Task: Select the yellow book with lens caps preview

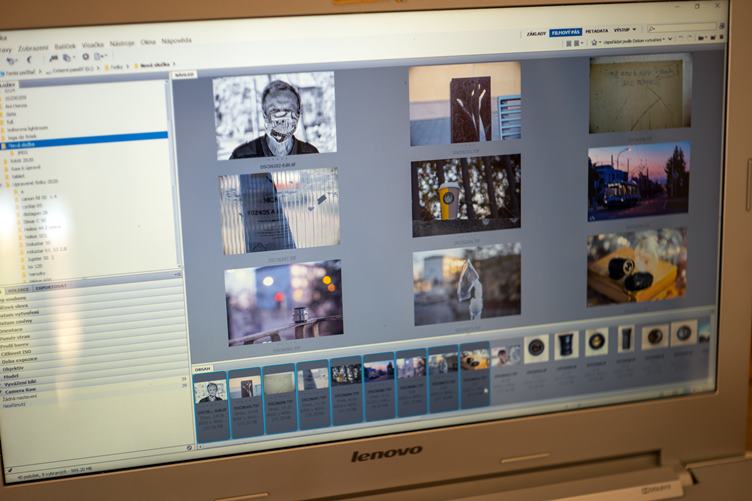Action: point(636,267)
